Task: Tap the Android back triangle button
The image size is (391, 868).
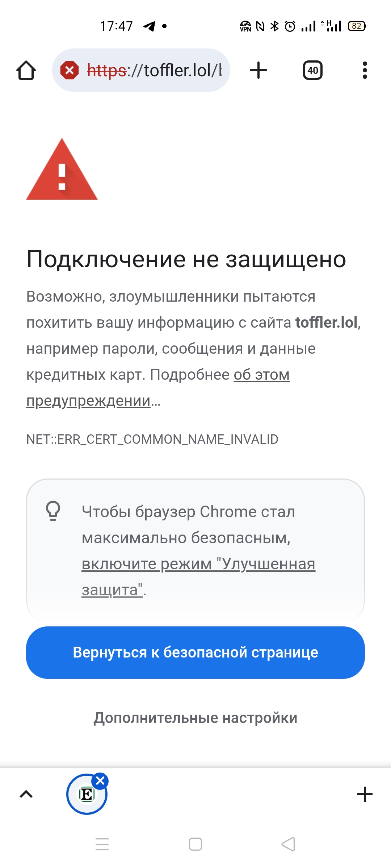Action: [289, 844]
